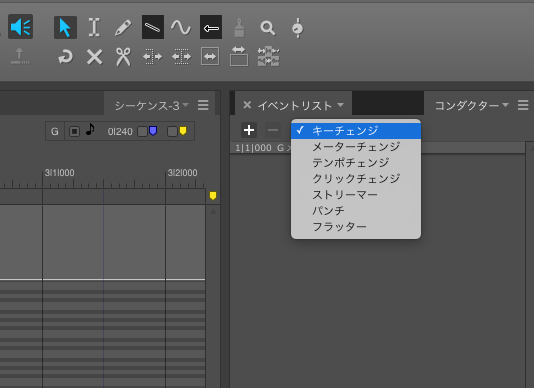
Task: Click the boxed double-arrow slip tool
Action: click(x=210, y=57)
